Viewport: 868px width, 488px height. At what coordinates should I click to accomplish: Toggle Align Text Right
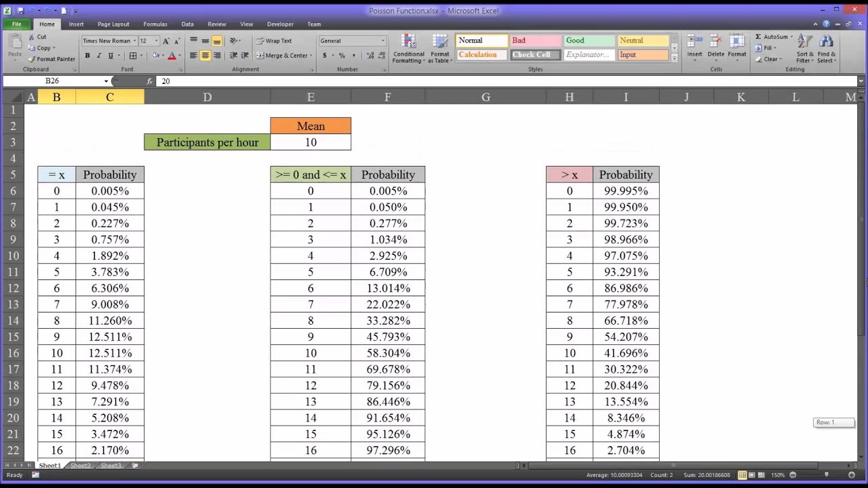coord(216,56)
